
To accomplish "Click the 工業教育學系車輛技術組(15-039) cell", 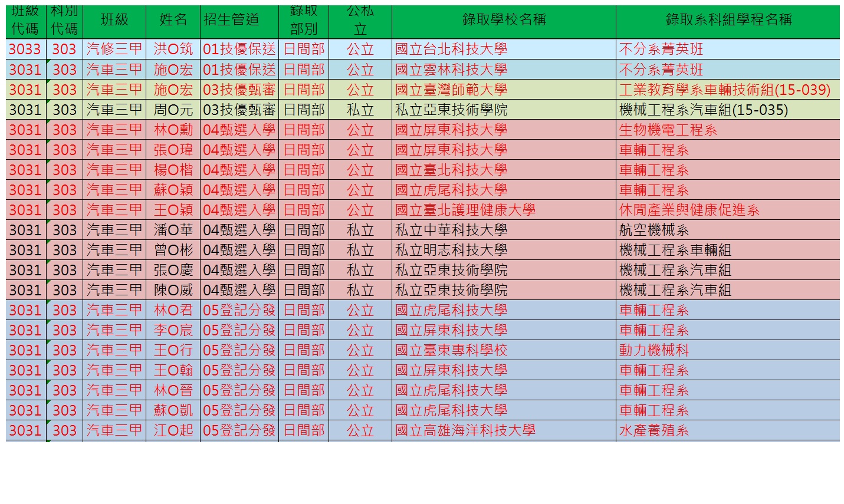I will click(x=725, y=90).
